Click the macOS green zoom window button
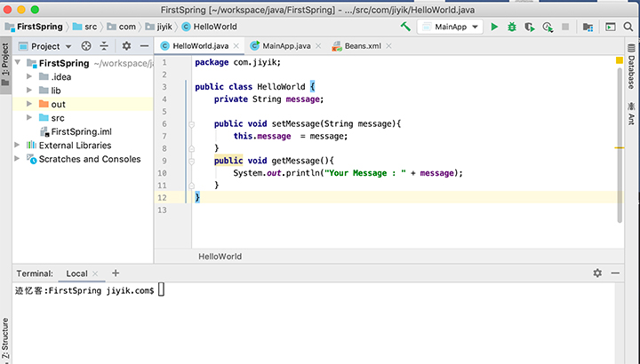 coord(35,10)
